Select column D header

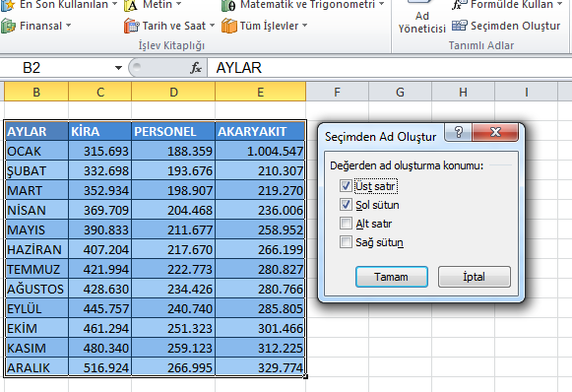pos(173,92)
